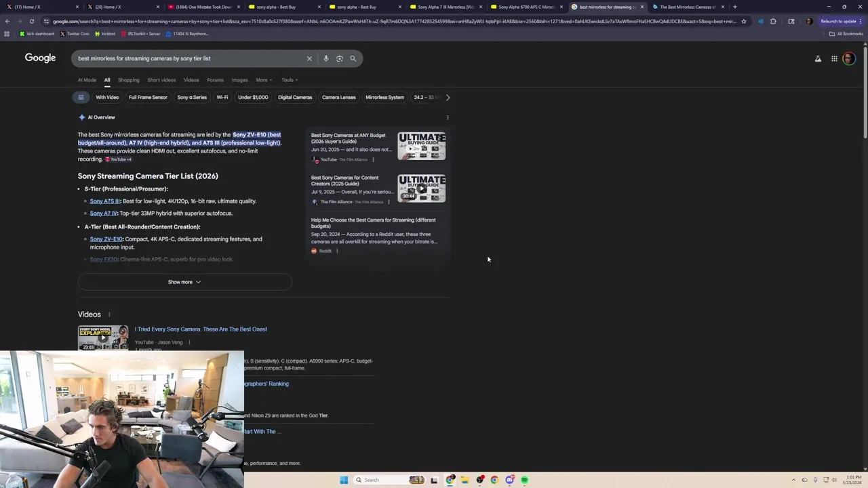
Task: Apply the Full Frame Sensor filter chip
Action: click(148, 97)
